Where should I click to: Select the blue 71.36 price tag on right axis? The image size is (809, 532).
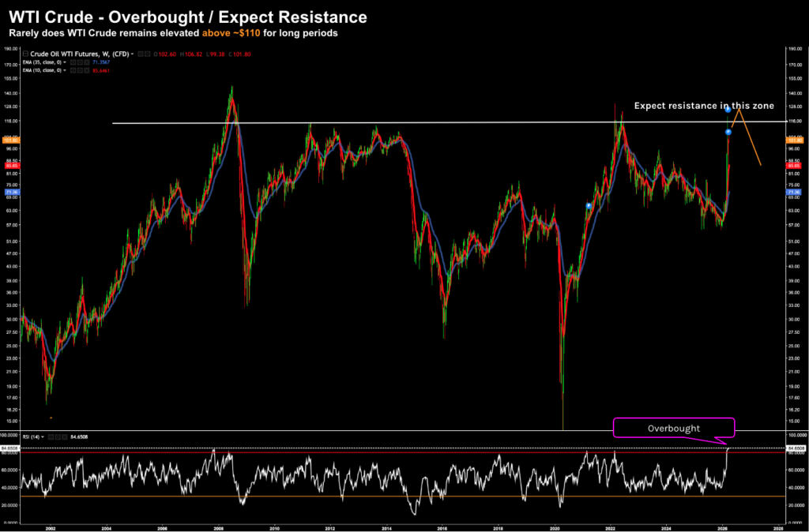click(x=794, y=192)
